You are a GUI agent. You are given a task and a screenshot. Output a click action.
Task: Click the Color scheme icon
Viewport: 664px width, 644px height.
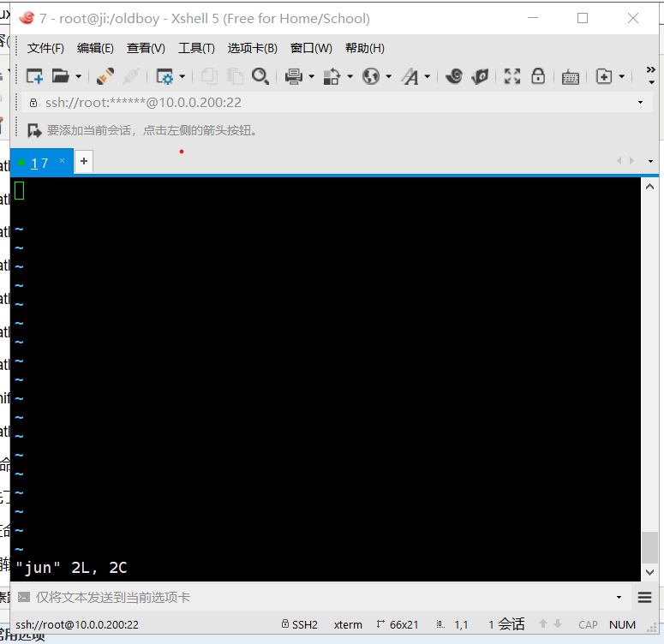[x=332, y=76]
